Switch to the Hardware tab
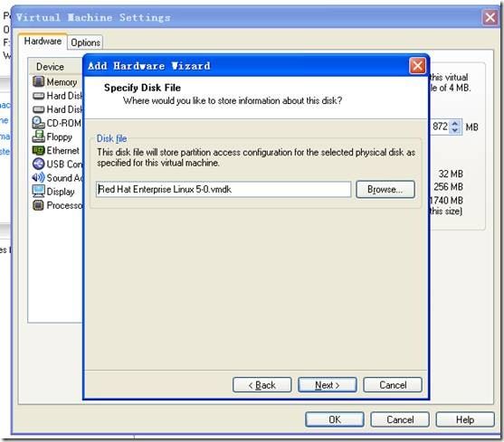 click(43, 41)
